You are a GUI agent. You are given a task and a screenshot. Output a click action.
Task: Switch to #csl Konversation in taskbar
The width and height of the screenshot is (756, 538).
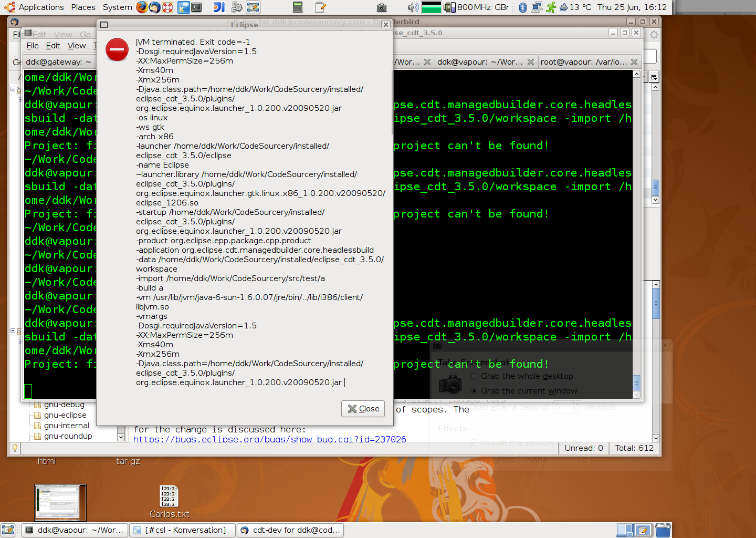pyautogui.click(x=182, y=530)
